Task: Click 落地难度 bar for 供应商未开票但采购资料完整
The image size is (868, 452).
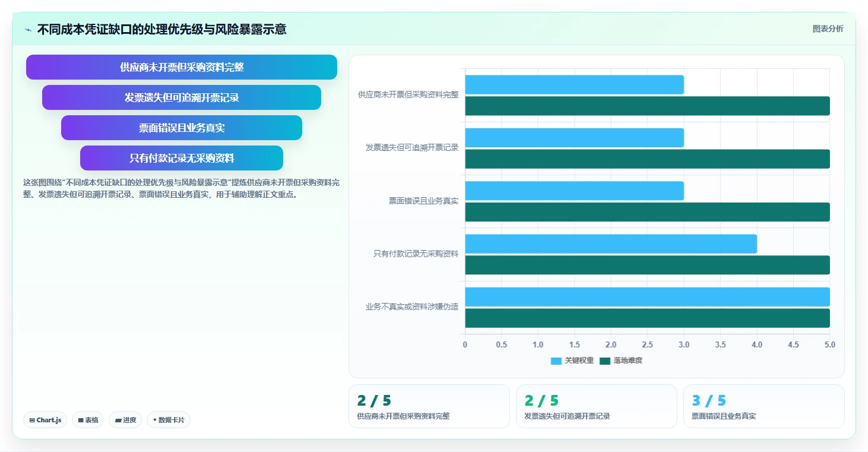Action: coord(647,106)
